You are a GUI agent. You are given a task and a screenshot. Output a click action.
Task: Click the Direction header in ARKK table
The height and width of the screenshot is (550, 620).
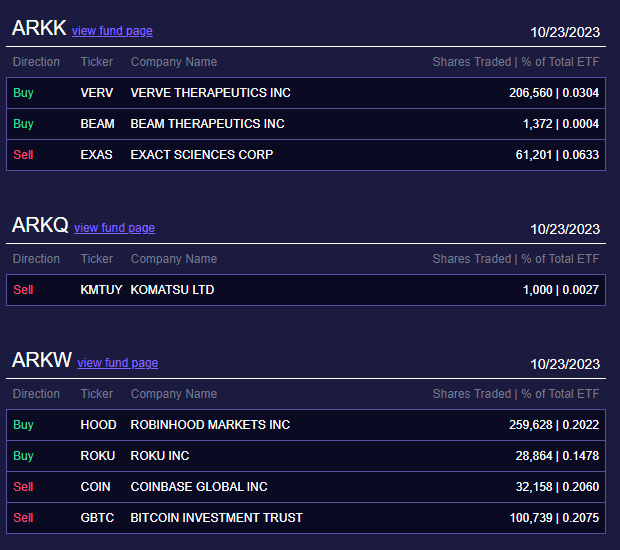click(x=36, y=62)
